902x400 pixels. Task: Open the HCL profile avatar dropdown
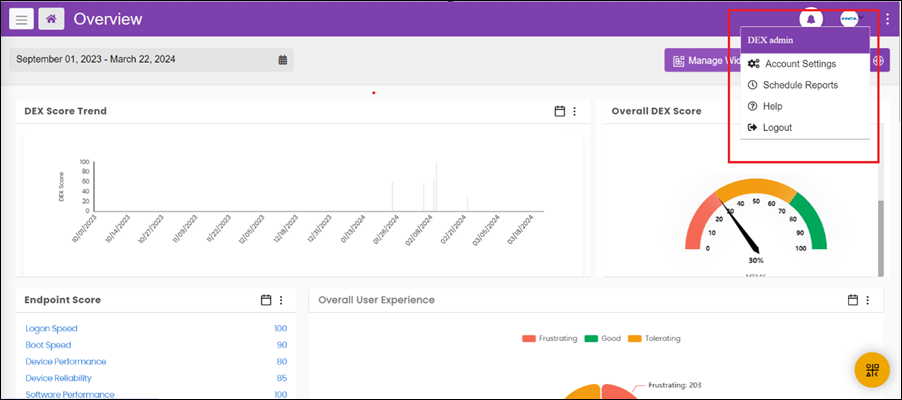pos(851,19)
